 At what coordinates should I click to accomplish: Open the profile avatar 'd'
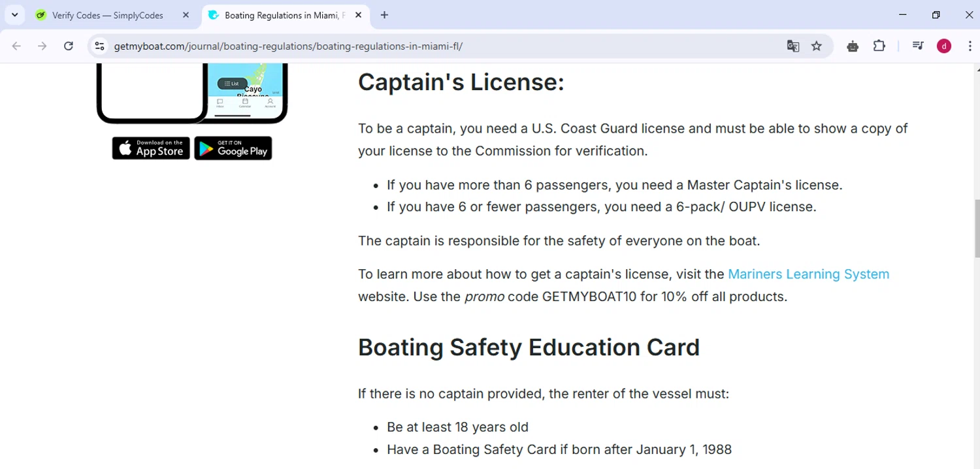coord(944,46)
